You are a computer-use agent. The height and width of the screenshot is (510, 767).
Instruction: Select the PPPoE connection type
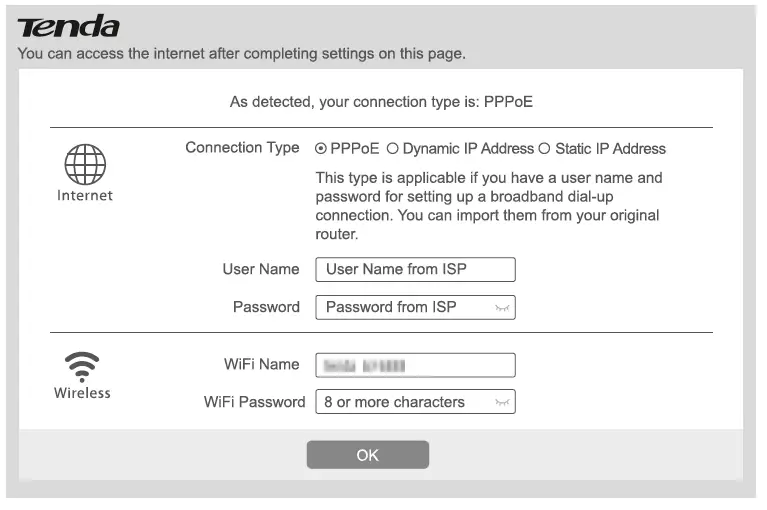(321, 149)
